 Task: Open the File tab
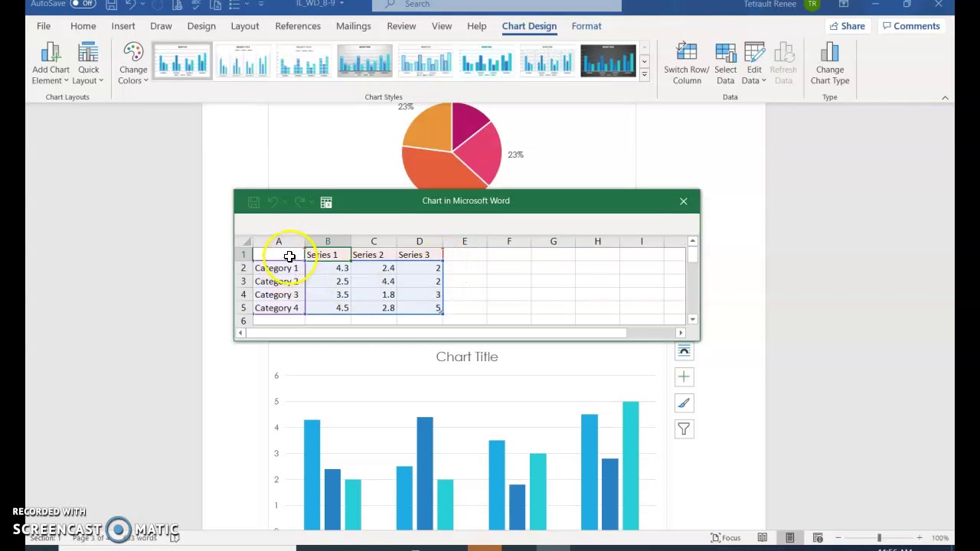pos(44,26)
